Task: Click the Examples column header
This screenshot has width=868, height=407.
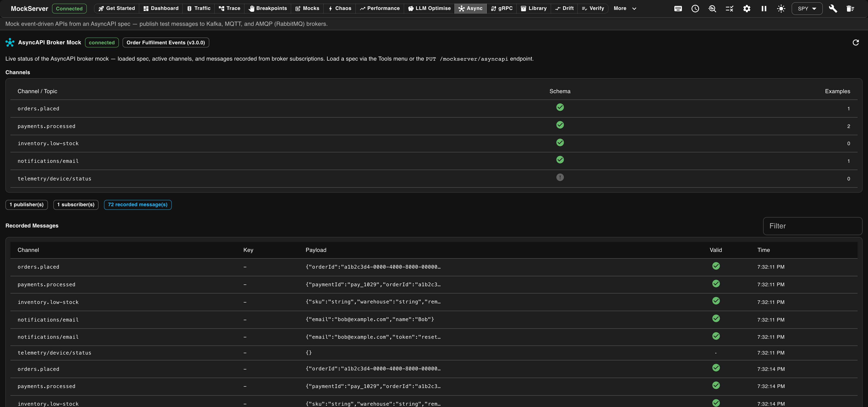Action: (837, 91)
